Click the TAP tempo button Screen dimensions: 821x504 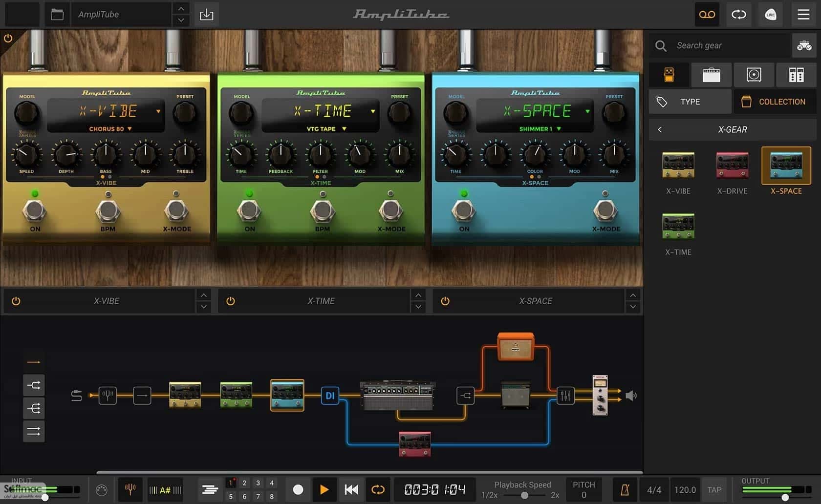(714, 490)
